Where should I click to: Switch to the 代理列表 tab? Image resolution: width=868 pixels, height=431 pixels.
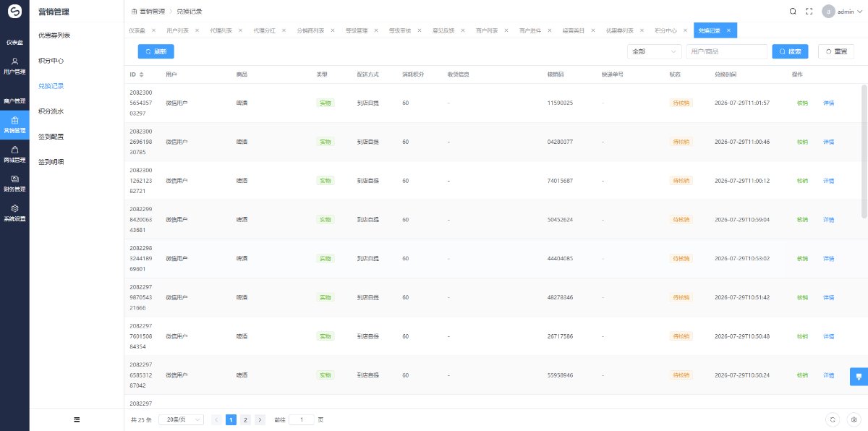pyautogui.click(x=221, y=30)
